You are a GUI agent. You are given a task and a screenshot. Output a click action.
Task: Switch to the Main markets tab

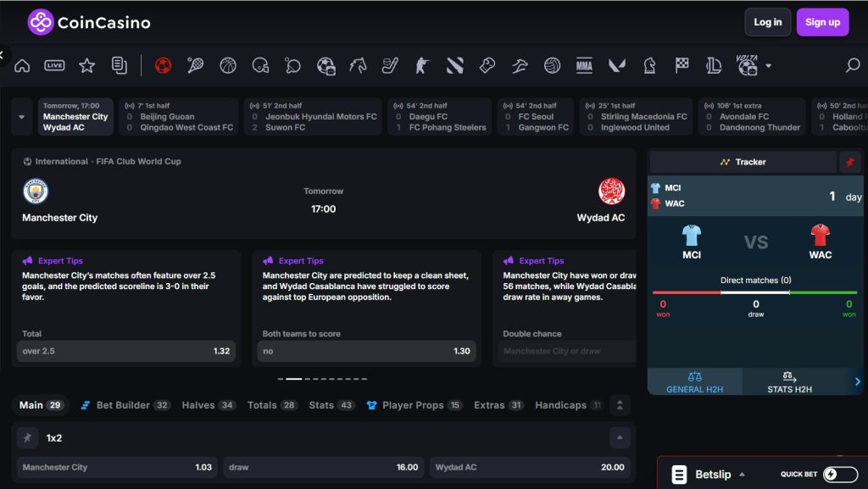[41, 405]
